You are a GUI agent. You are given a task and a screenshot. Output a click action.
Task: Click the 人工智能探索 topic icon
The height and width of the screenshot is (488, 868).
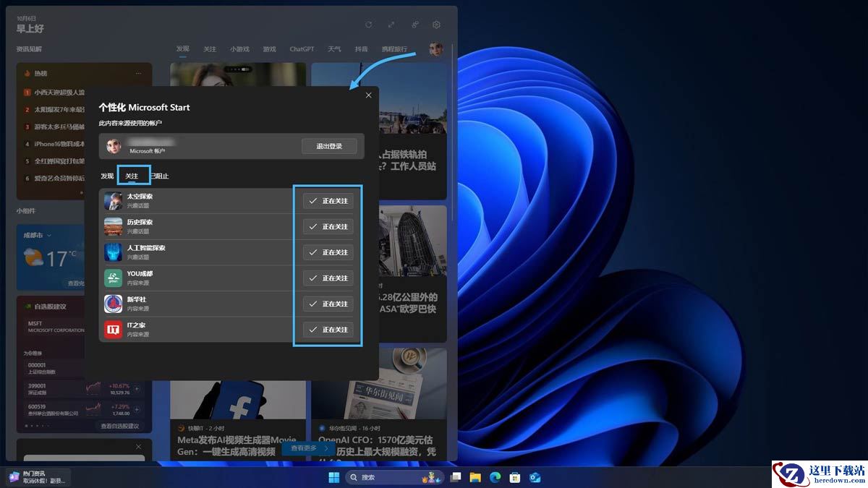point(113,252)
